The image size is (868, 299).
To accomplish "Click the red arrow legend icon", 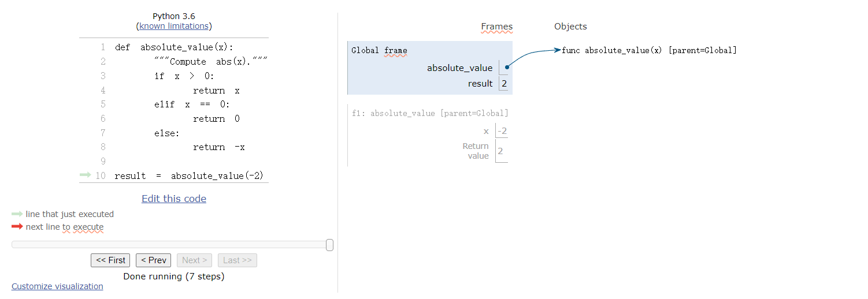I will (17, 227).
